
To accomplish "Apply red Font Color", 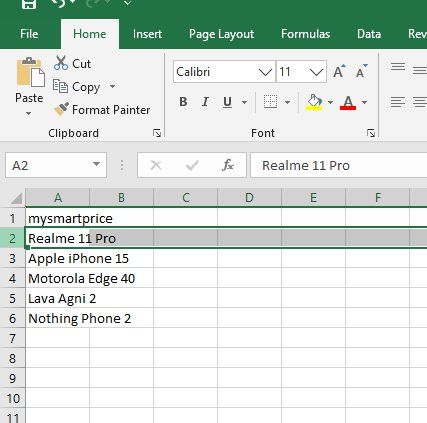I will coord(348,102).
